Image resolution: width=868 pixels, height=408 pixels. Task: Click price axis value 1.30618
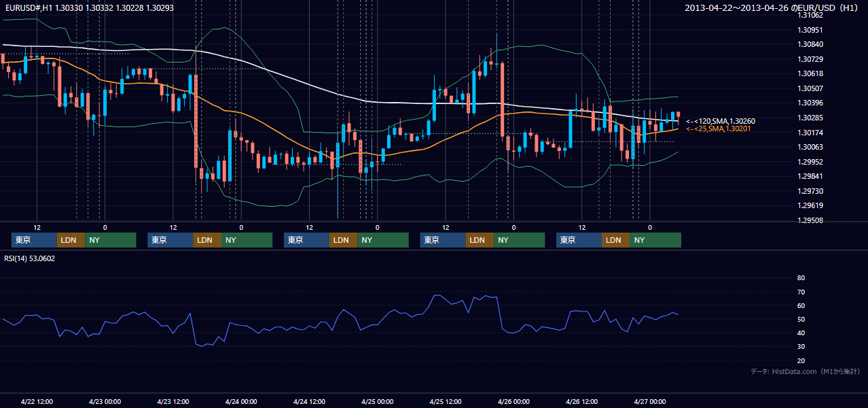point(810,73)
